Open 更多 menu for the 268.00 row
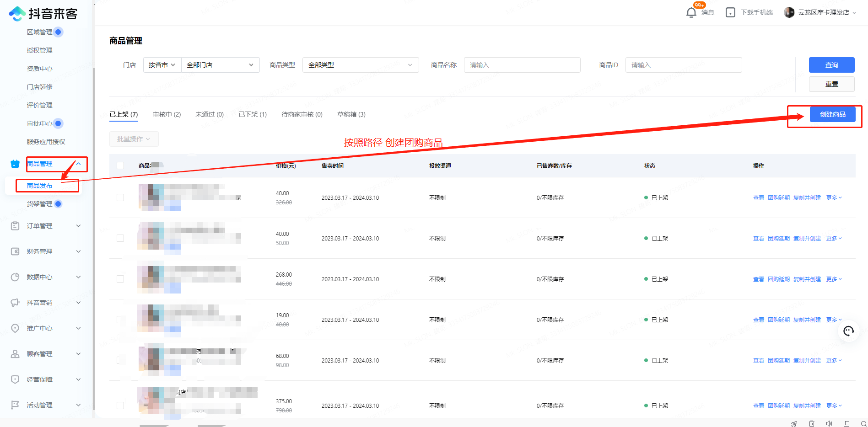The width and height of the screenshot is (868, 427). coord(834,279)
